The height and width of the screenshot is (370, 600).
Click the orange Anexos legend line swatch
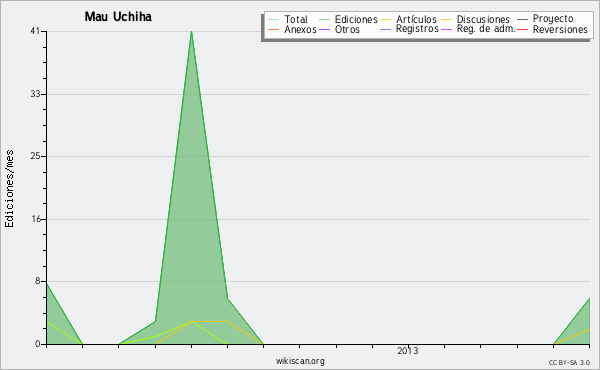pyautogui.click(x=274, y=29)
